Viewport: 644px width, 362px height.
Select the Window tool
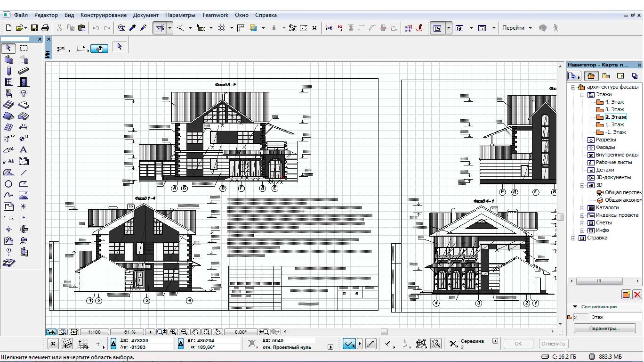tap(8, 82)
